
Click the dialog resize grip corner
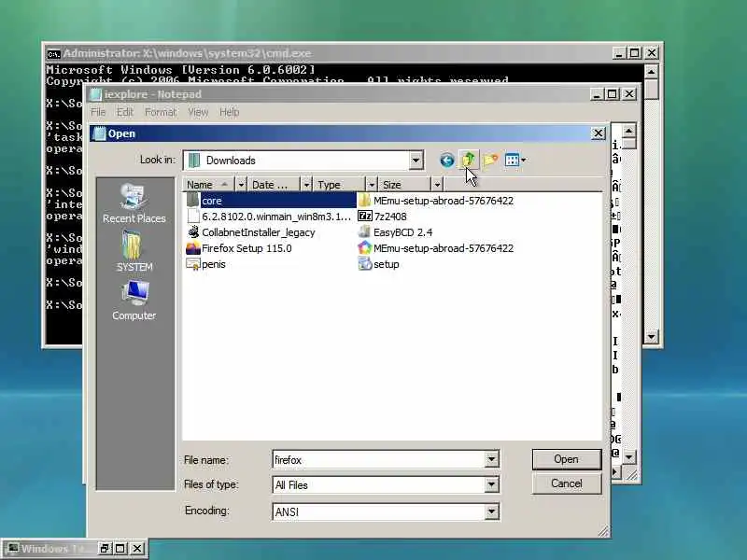(603, 530)
